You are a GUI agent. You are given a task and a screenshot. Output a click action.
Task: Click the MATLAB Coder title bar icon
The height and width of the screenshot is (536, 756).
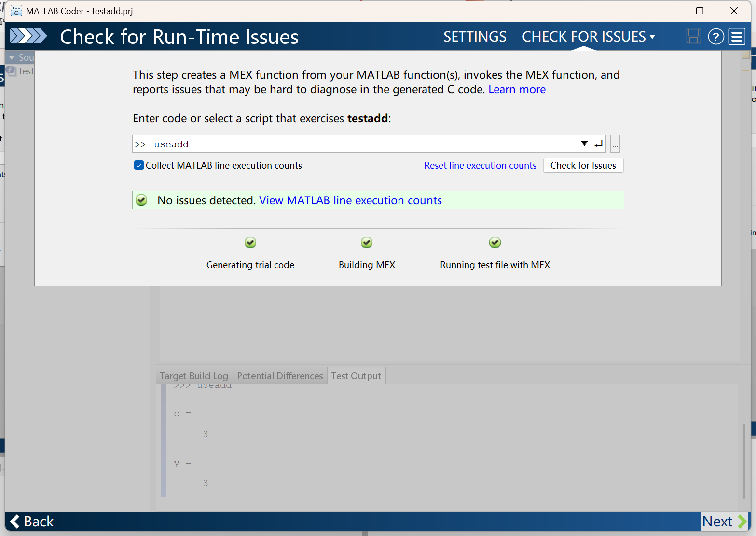click(x=16, y=11)
